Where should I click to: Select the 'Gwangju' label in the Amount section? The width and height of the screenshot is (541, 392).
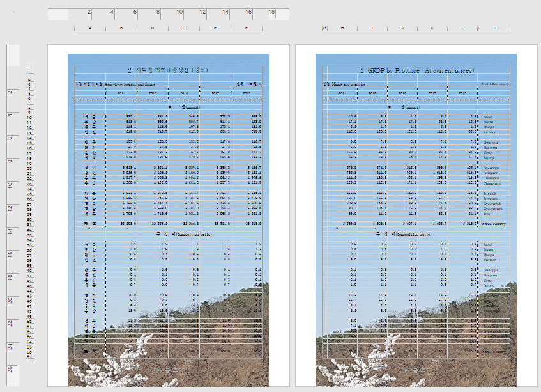491,142
